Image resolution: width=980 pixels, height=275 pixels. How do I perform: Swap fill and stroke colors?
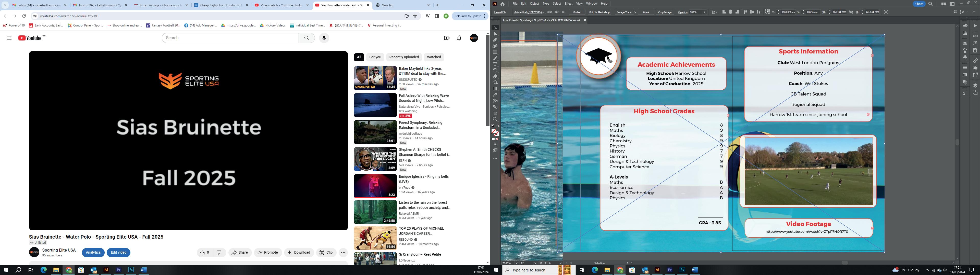(498, 126)
